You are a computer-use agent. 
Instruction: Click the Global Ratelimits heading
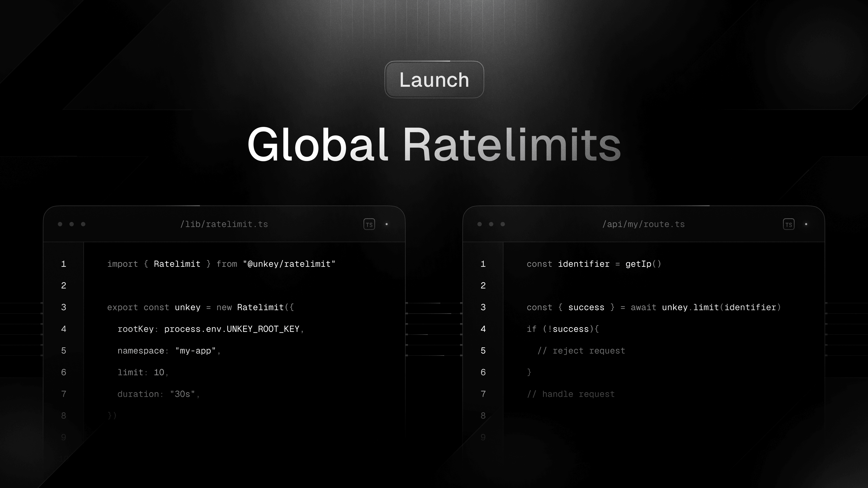tap(434, 145)
